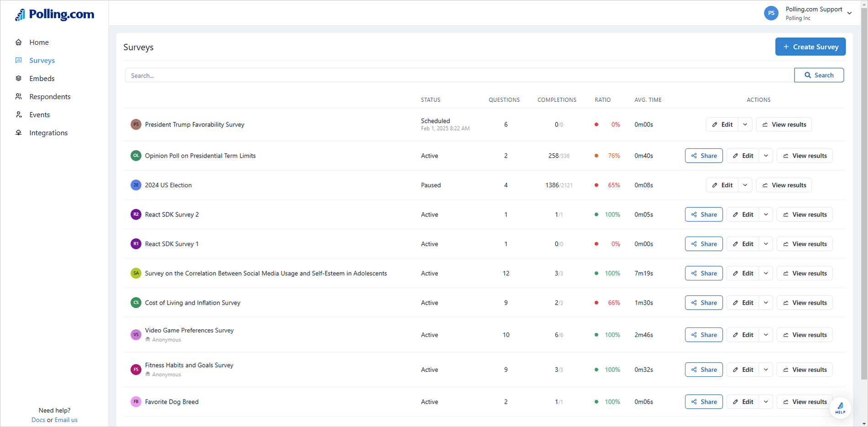Share Video Game Preferences Survey
Image resolution: width=868 pixels, height=427 pixels.
[704, 335]
